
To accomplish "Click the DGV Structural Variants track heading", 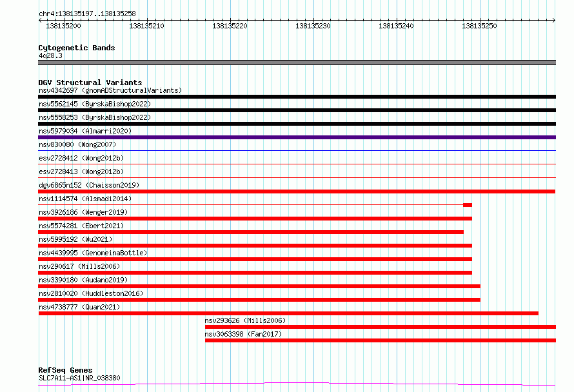I will pos(90,83).
